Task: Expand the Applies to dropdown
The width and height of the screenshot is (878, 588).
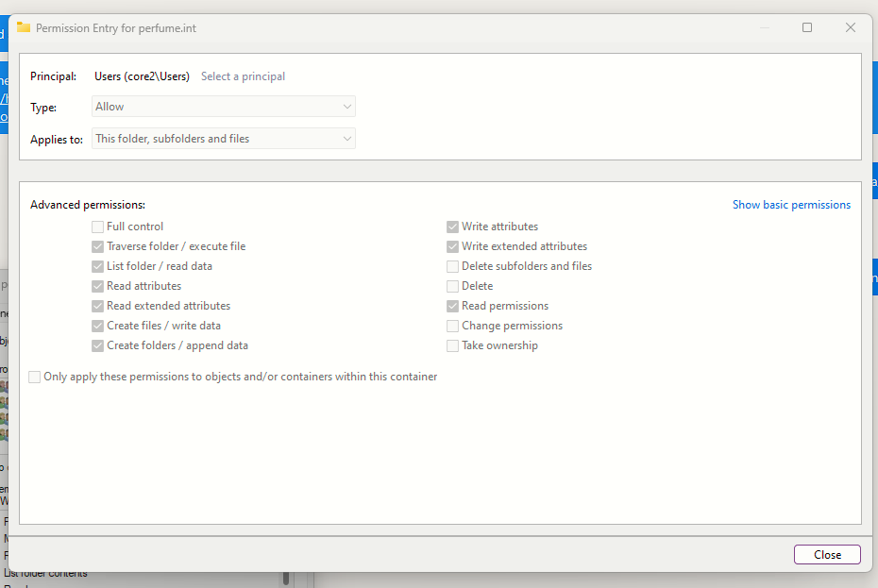Action: [x=224, y=139]
